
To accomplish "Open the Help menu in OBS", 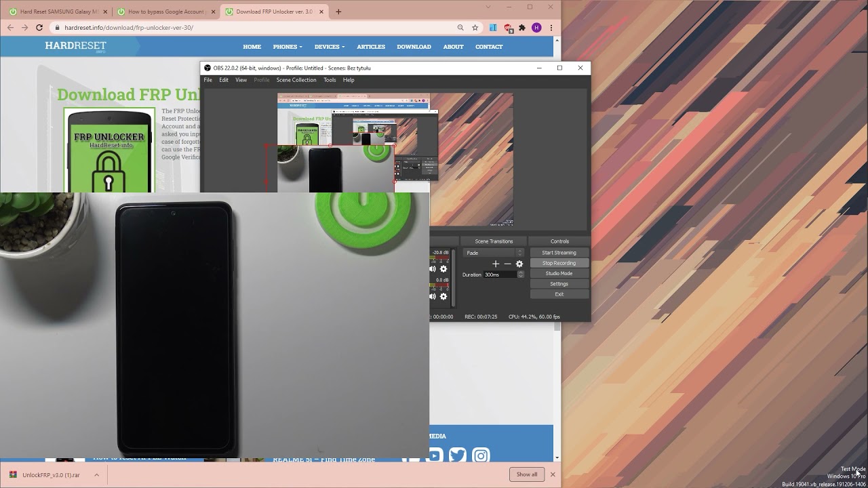I will pos(349,80).
